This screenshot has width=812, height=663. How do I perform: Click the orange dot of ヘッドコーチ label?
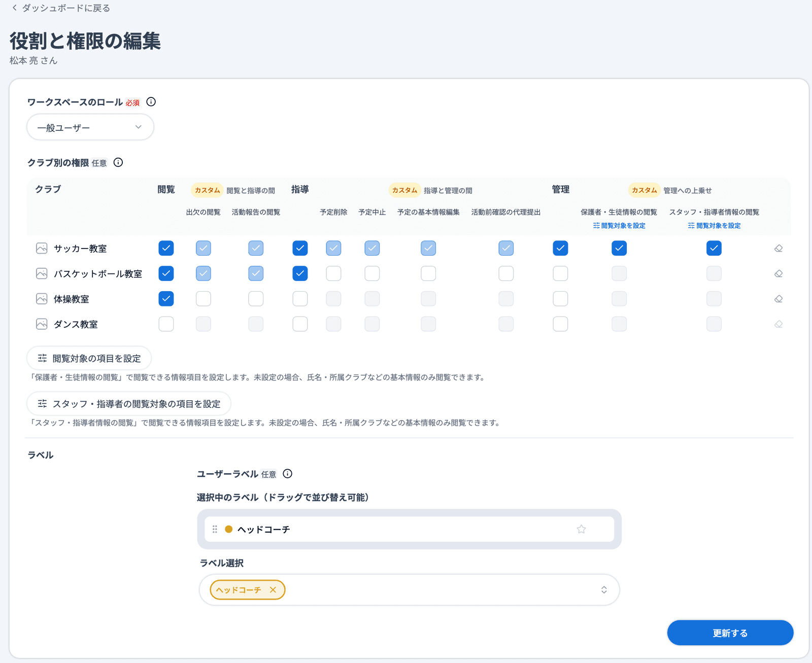click(229, 529)
